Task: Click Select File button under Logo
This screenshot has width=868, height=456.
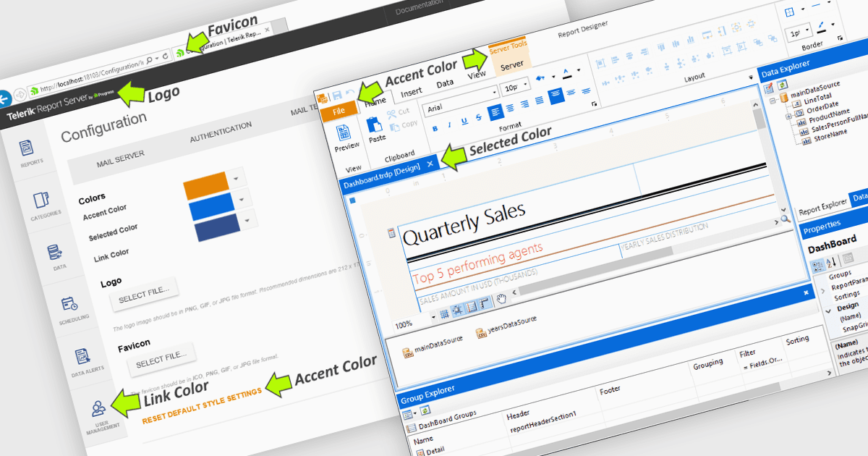Action: click(x=144, y=295)
